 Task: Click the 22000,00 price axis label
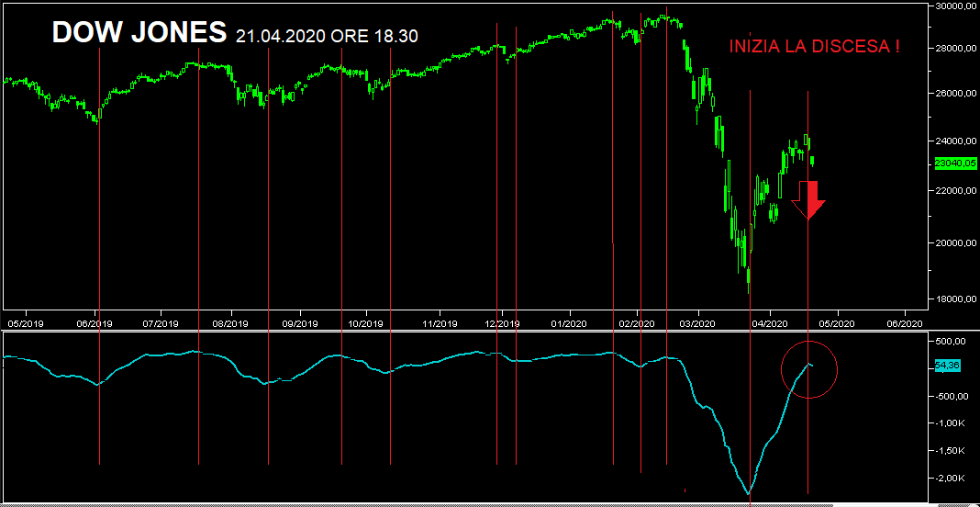click(955, 190)
